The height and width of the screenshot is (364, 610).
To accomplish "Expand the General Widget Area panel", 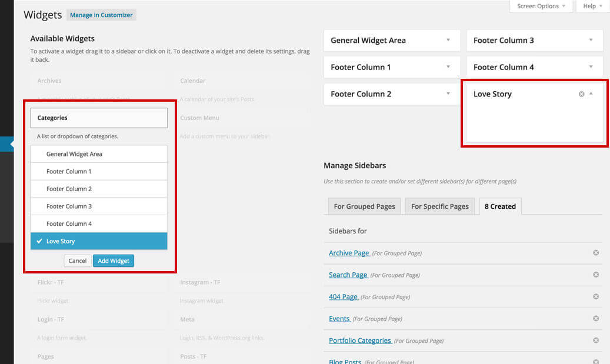I will point(448,41).
